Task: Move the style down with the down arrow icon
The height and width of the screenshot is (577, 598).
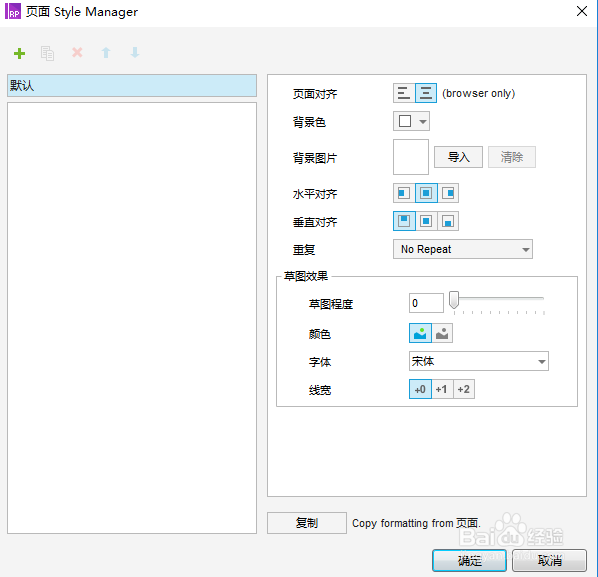Action: point(135,53)
